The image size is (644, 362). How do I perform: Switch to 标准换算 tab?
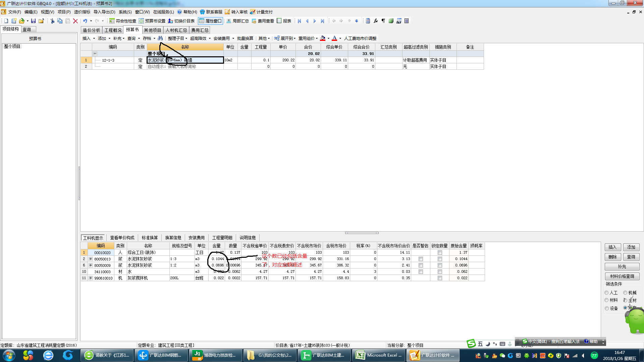[150, 238]
